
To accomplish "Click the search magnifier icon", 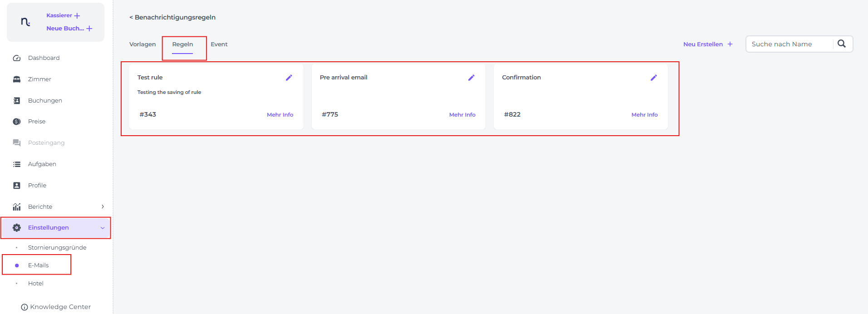I will pyautogui.click(x=842, y=44).
